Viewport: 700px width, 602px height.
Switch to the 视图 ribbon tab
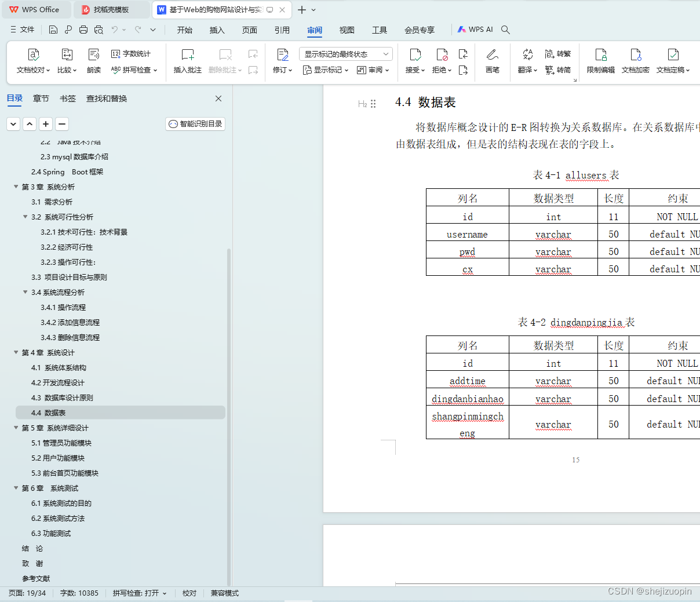click(347, 30)
